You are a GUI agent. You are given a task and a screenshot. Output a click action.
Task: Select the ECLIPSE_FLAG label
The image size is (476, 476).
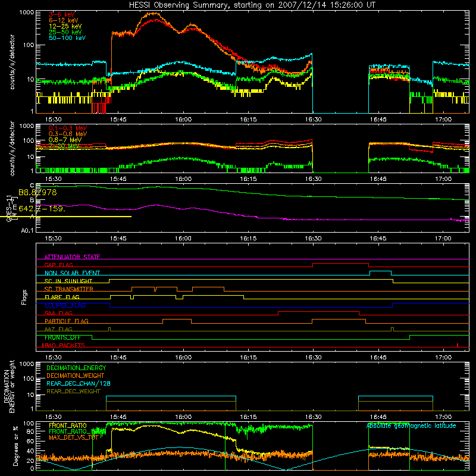[65, 305]
